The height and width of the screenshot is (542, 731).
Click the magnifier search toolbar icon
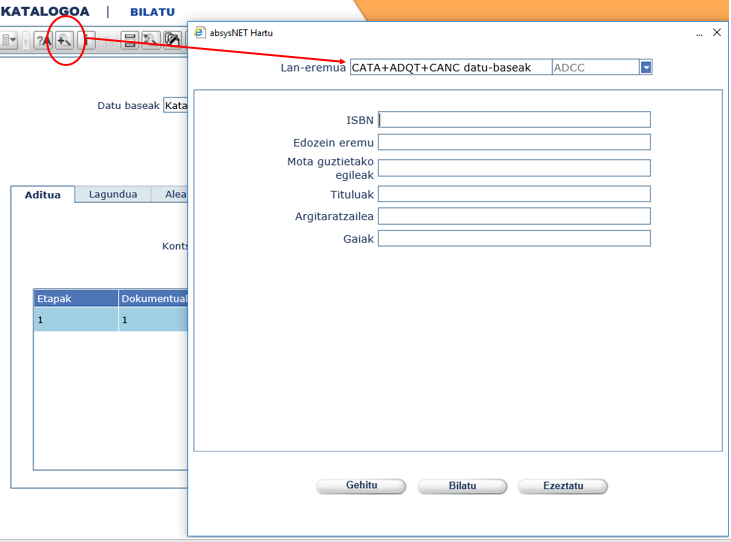click(x=149, y=40)
